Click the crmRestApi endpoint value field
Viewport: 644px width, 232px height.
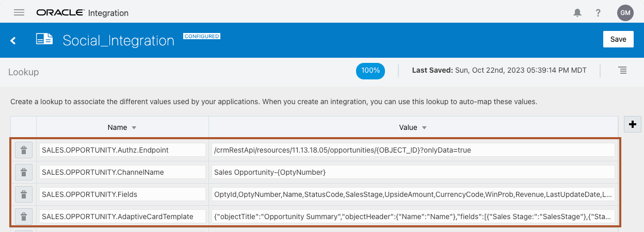(413, 150)
